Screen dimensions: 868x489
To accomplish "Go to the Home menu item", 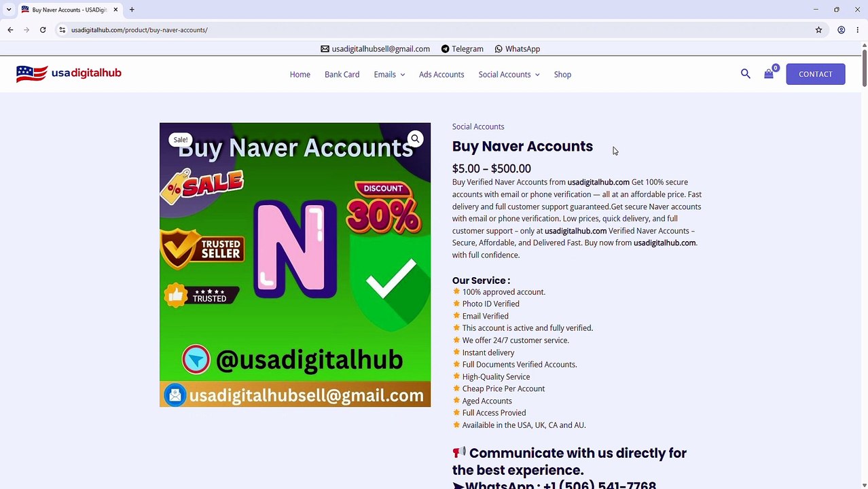I will coord(300,75).
